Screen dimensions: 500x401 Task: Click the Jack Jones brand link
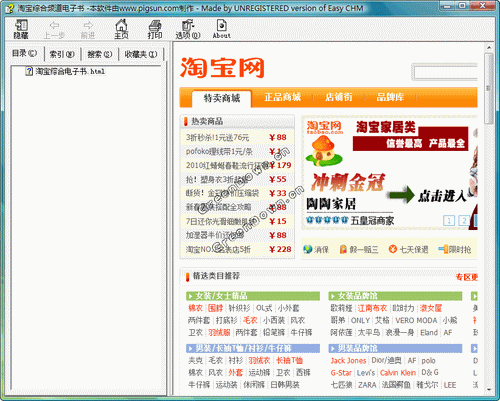coord(348,360)
